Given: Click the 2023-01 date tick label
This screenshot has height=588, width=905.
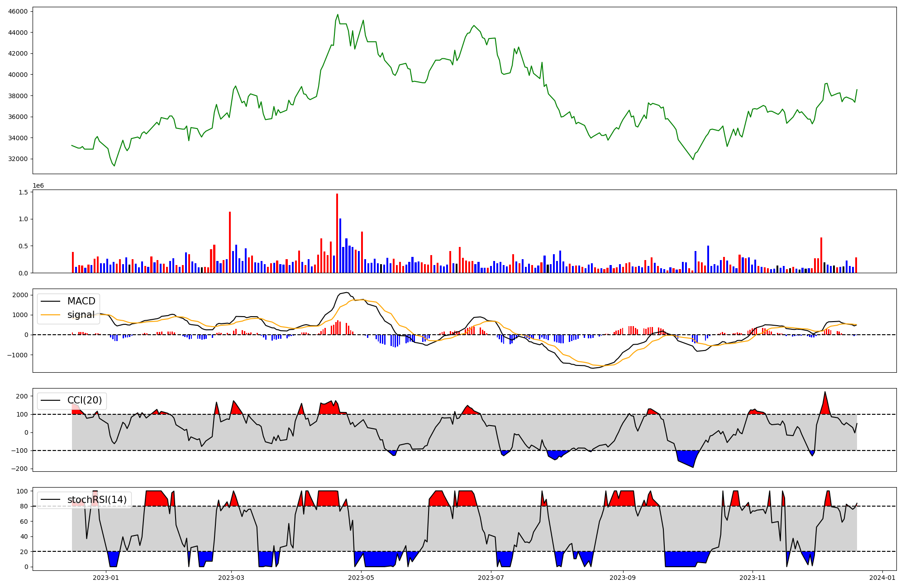Looking at the screenshot, I should click(106, 578).
